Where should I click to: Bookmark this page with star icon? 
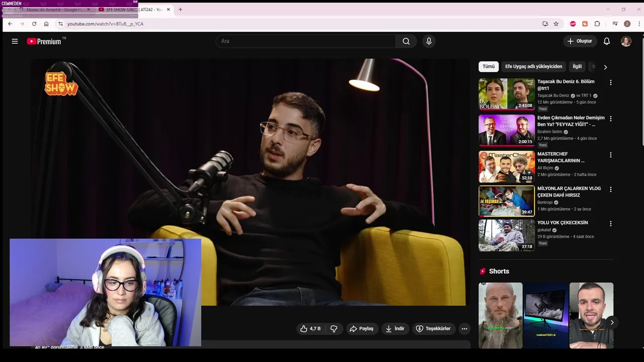tap(556, 24)
